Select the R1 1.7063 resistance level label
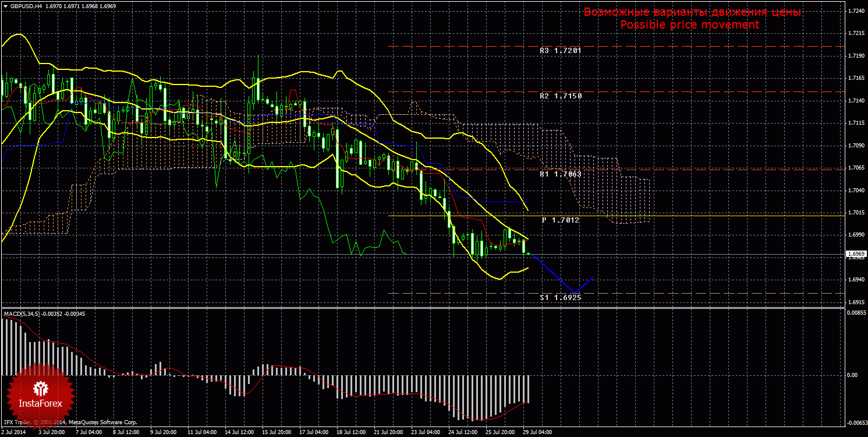 pos(561,174)
